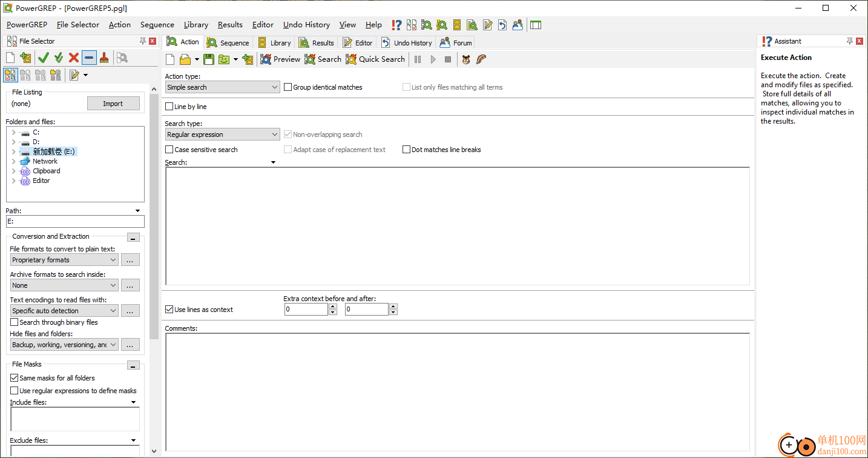Click the layout icon at the toolbar's right end
This screenshot has height=458, width=868.
[536, 25]
